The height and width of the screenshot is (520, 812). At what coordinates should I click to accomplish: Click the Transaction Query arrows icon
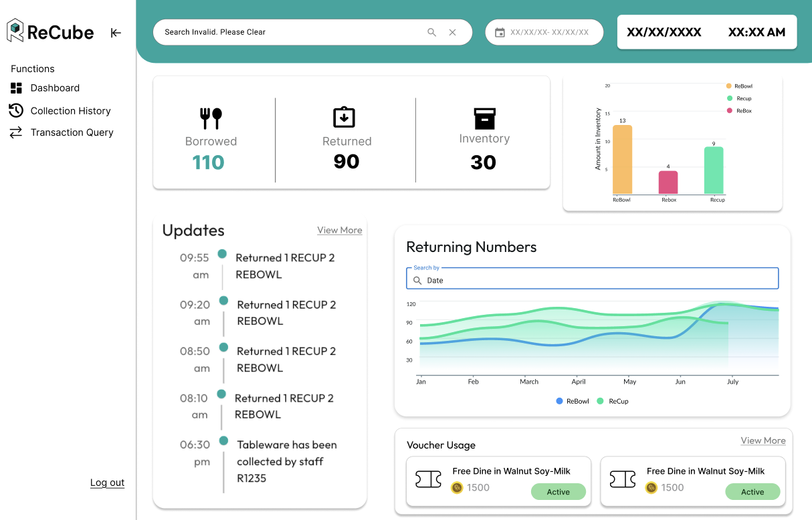click(16, 132)
